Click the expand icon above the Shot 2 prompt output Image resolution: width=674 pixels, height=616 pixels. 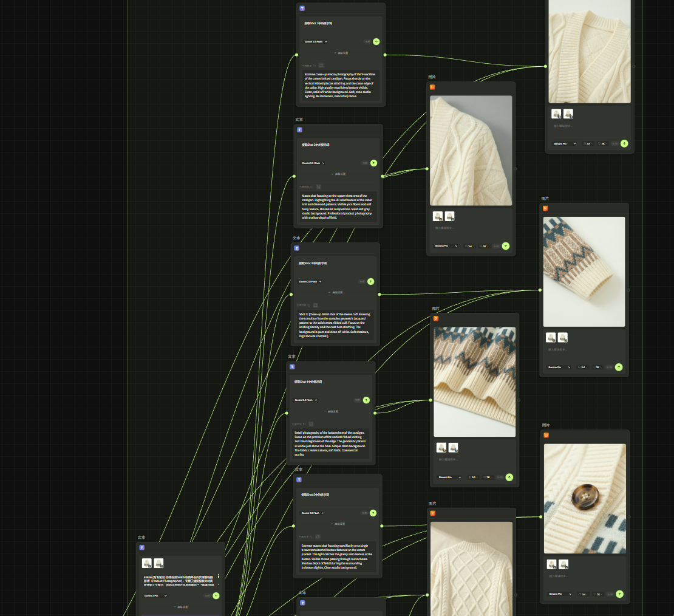(318, 187)
